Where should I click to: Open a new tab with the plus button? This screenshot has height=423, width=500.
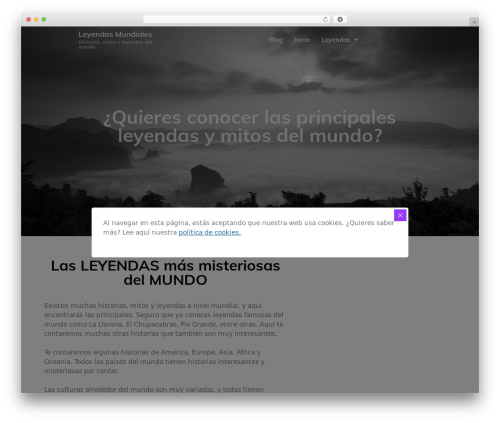tap(474, 22)
